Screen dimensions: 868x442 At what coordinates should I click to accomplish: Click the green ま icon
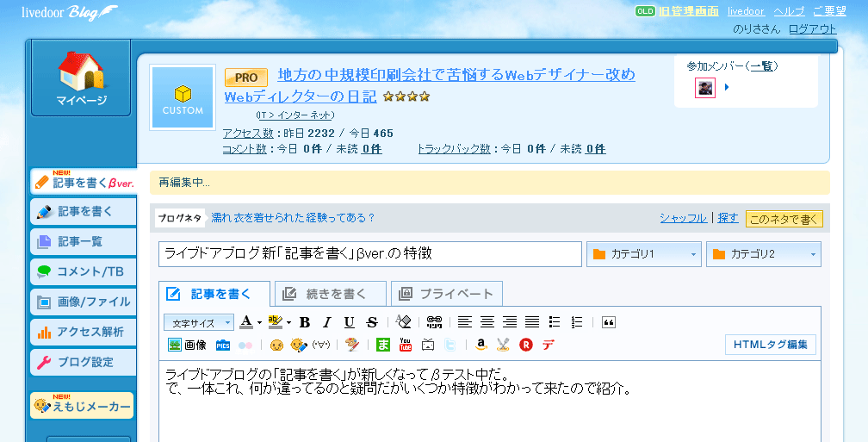pos(383,345)
